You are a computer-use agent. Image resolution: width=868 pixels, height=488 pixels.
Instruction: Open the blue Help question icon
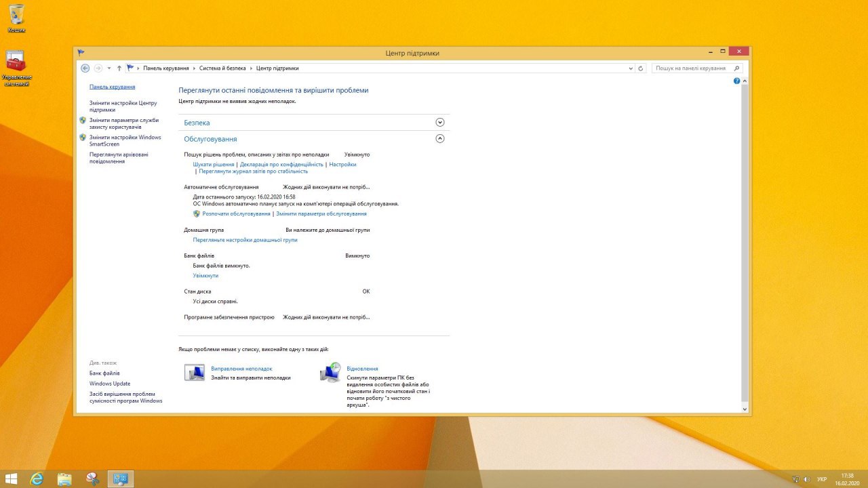(x=737, y=81)
